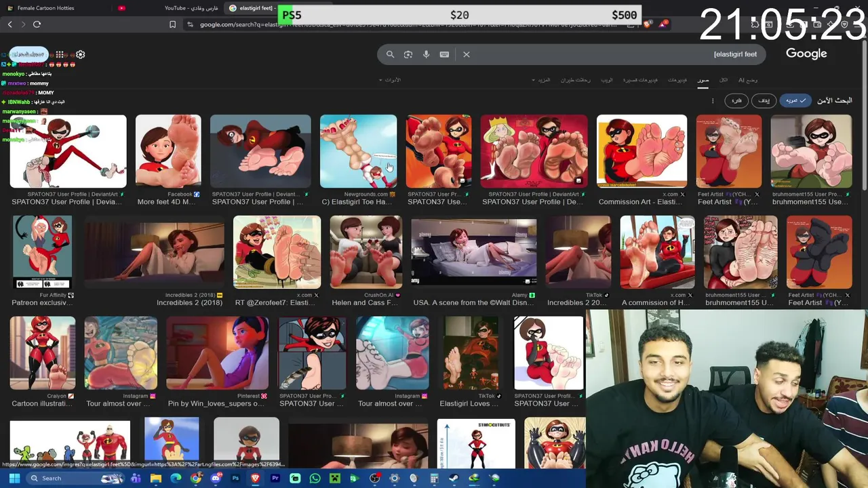This screenshot has height=488, width=868.
Task: Switch to وضع AI mode tab
Action: point(748,80)
